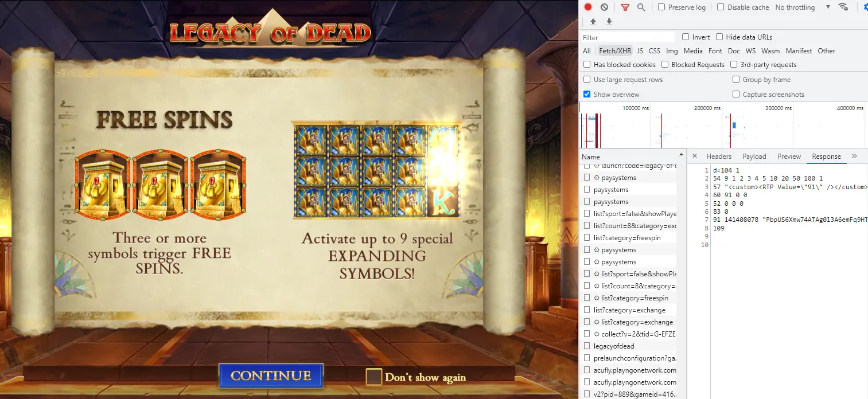The height and width of the screenshot is (399, 868).
Task: Tick Don't show again in game
Action: click(374, 377)
